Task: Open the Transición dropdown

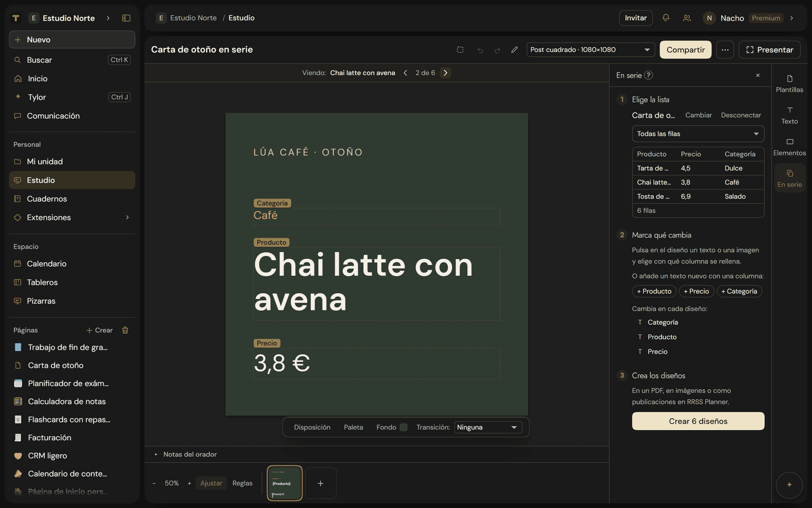Action: tap(488, 427)
